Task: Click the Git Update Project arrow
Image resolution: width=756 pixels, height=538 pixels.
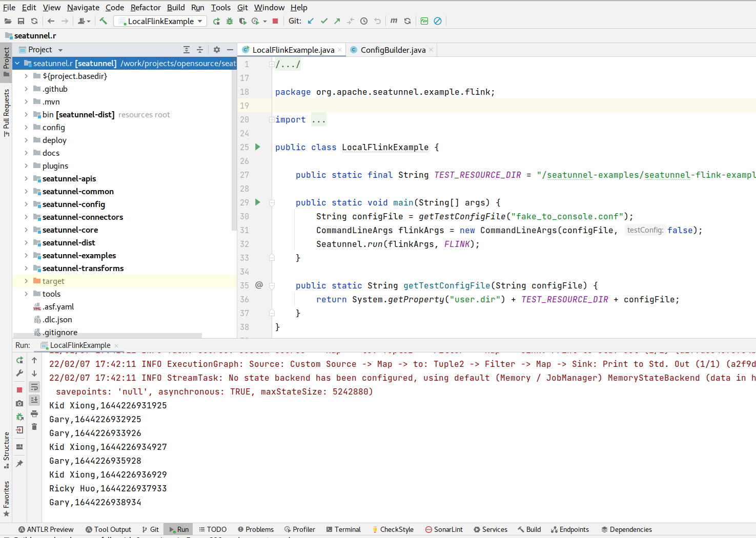Action: (x=311, y=21)
